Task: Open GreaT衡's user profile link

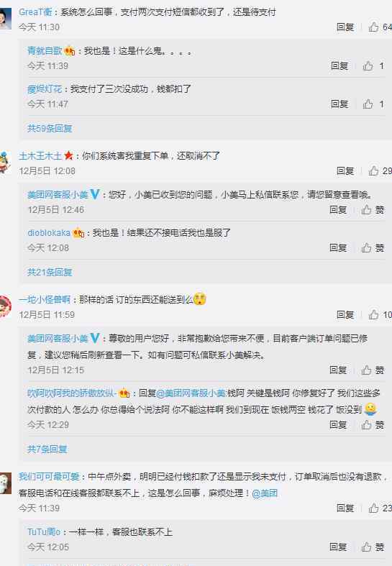Action: (35, 12)
